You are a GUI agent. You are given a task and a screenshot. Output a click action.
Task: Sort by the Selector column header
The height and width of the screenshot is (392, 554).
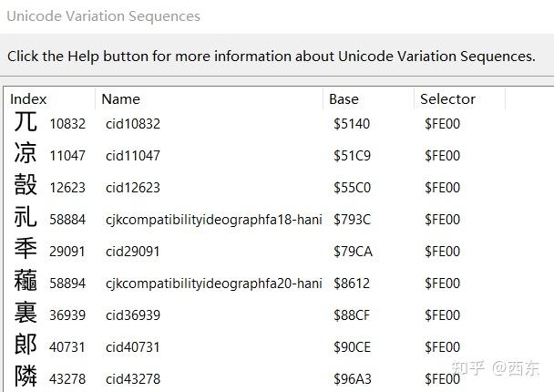(x=447, y=98)
